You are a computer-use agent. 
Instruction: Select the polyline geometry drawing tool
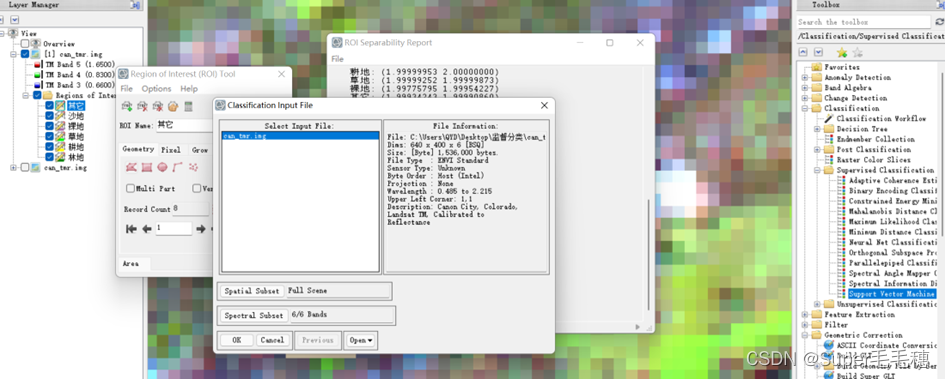[177, 168]
